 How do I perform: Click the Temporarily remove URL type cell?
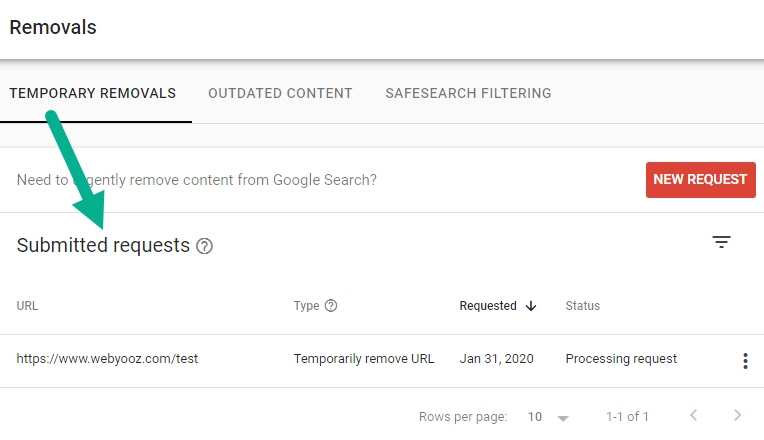click(363, 359)
